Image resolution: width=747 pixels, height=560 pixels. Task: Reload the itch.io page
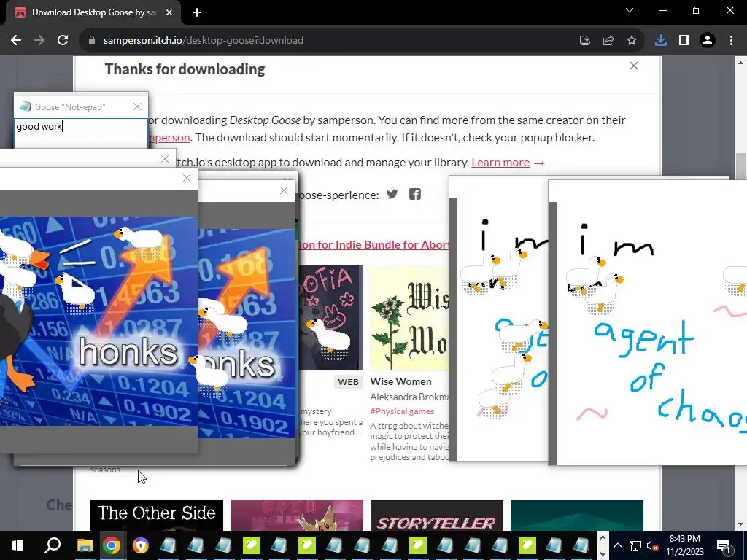click(63, 41)
